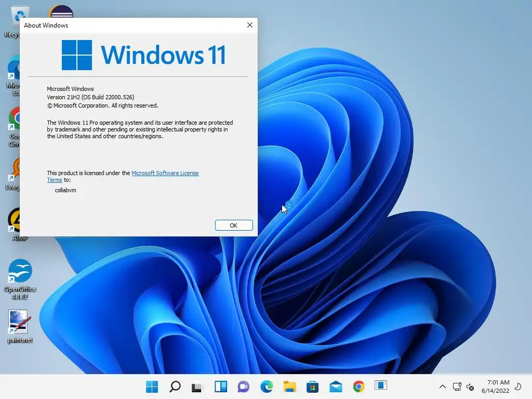The width and height of the screenshot is (532, 399).
Task: Open Task View from taskbar
Action: click(198, 387)
